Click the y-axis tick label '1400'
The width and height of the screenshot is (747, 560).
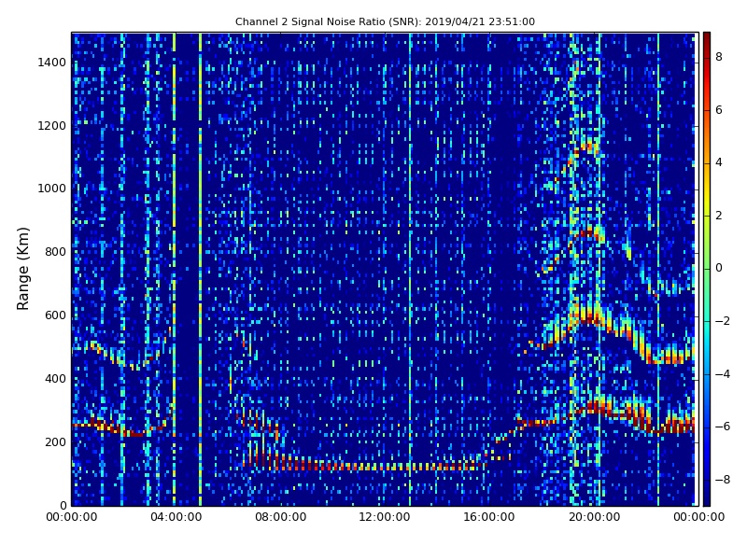tap(52, 63)
